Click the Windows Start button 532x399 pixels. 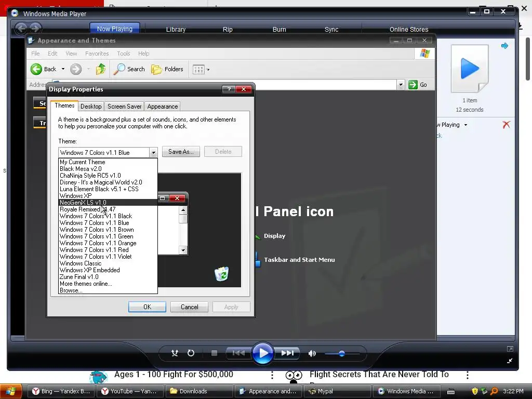11,391
